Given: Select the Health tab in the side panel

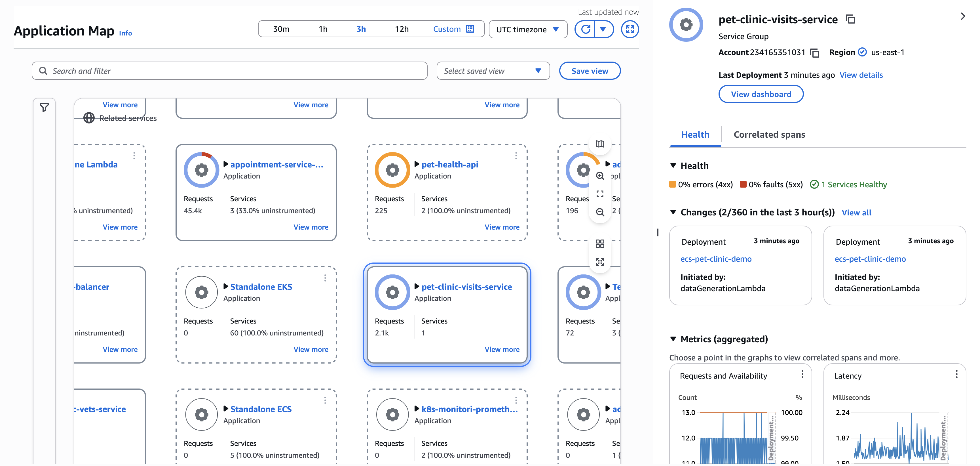Looking at the screenshot, I should tap(695, 135).
